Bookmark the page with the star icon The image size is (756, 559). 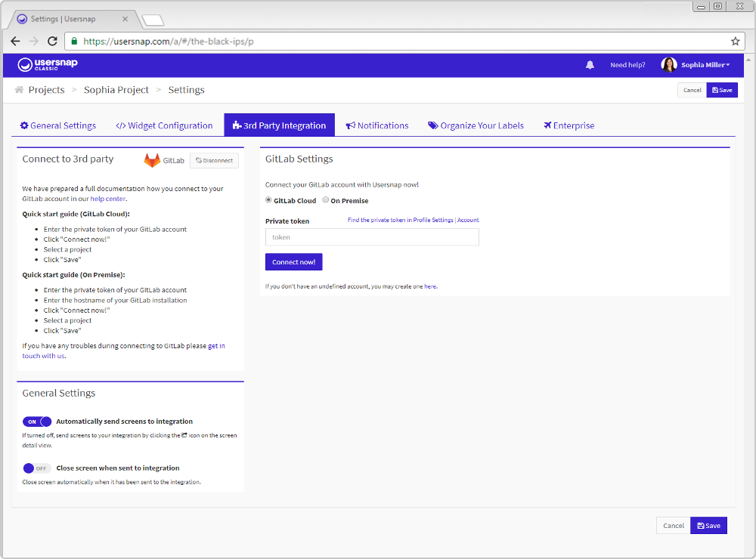coord(736,42)
